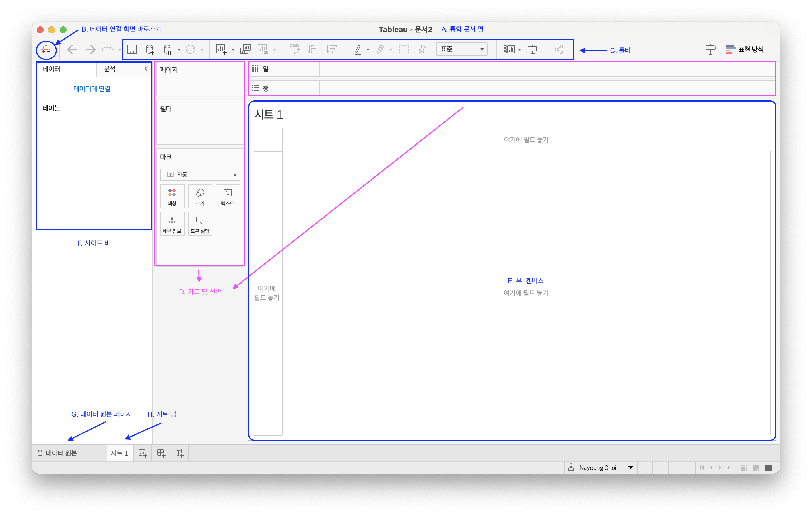Image resolution: width=812 pixels, height=516 pixels.
Task: Click the 크기 marks button
Action: [200, 197]
